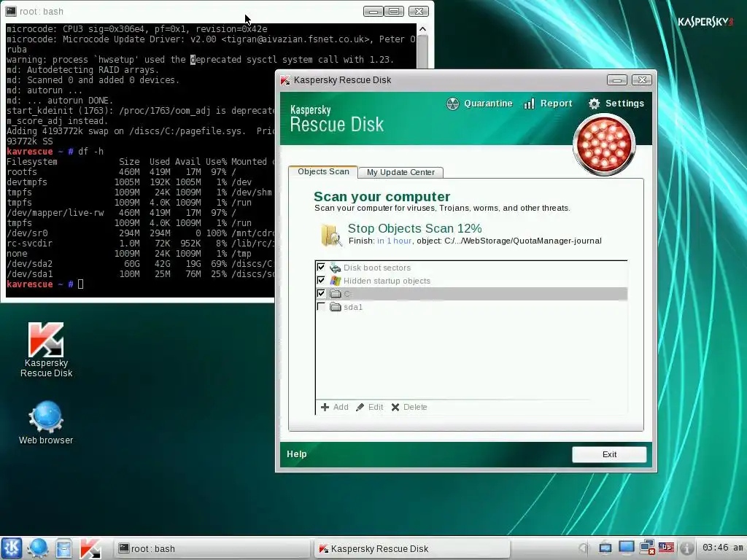Switch to the Objects Scan tab

click(323, 171)
